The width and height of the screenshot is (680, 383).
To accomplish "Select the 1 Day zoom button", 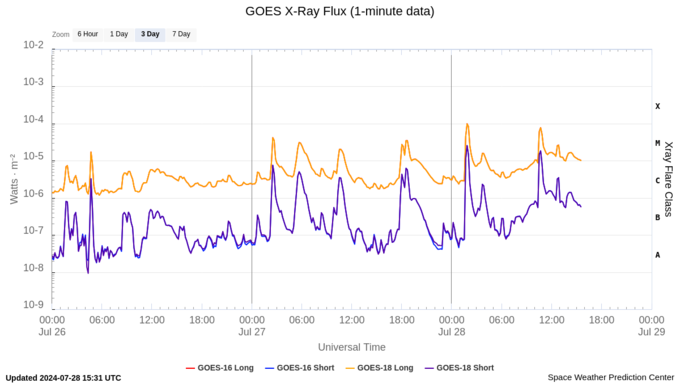I will coord(119,34).
